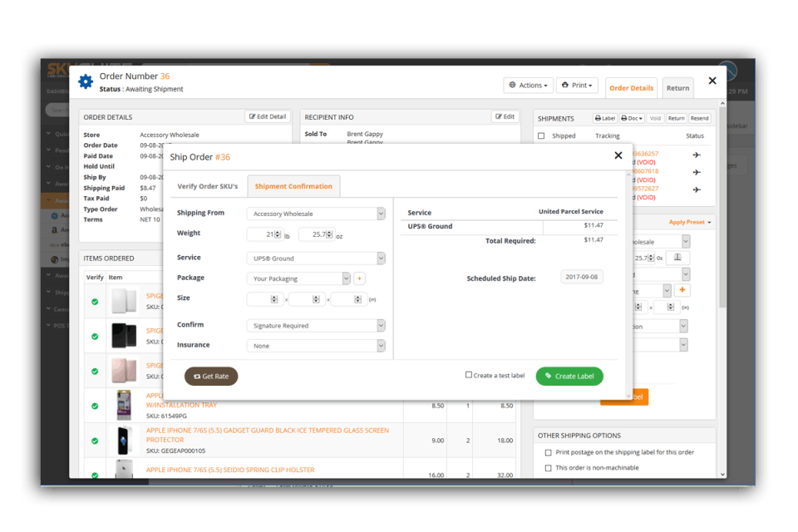The image size is (798, 532).
Task: Adjust the pounds weight stepper arrows
Action: [278, 234]
